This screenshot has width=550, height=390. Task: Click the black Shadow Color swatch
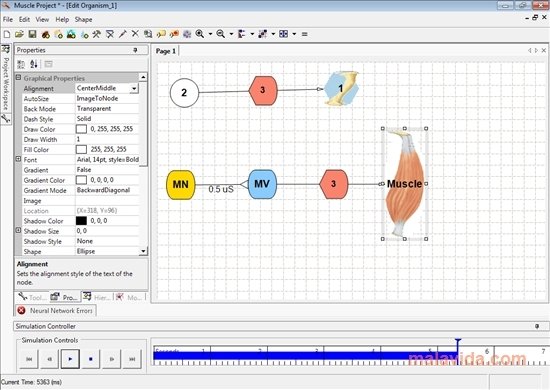pos(81,221)
